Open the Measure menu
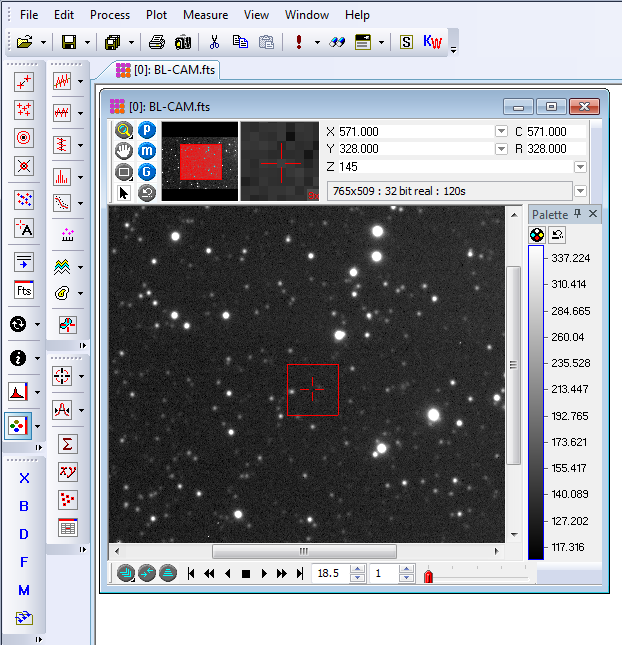Screen dimensions: 622x645 coord(205,15)
